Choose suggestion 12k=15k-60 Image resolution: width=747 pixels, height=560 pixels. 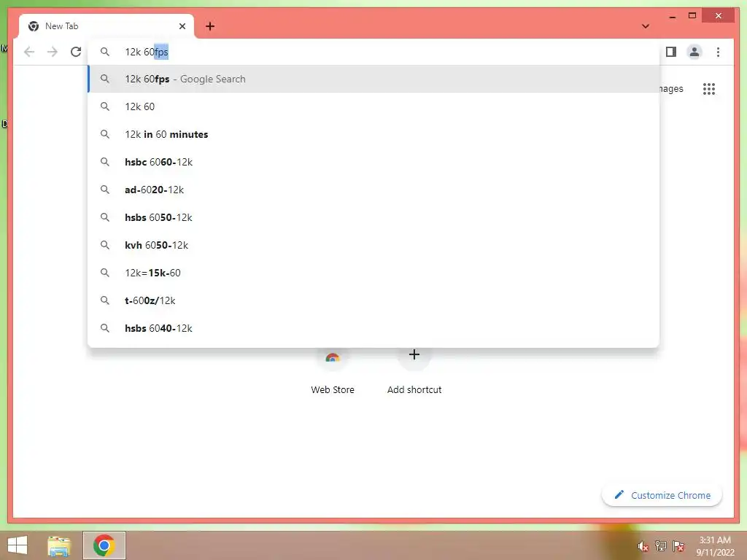tap(374, 273)
